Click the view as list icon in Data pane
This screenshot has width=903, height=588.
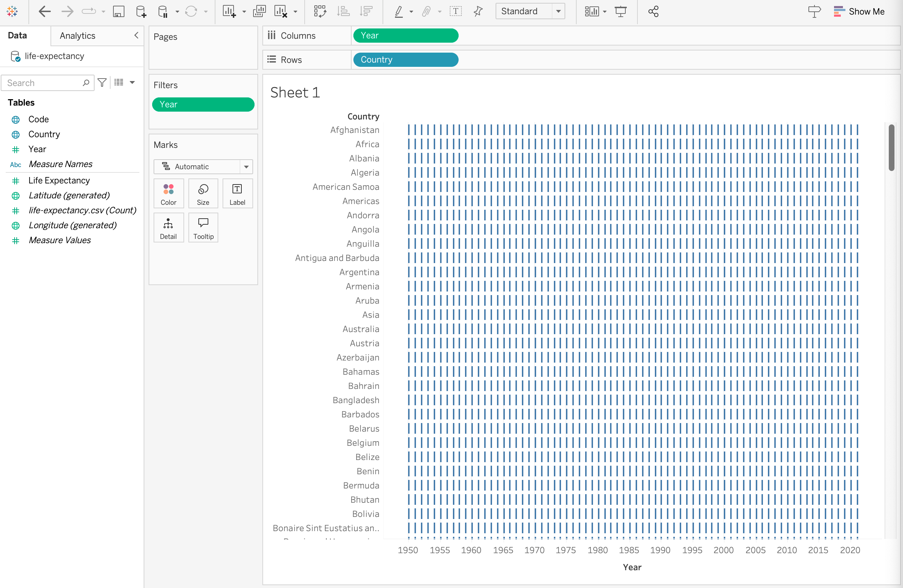pyautogui.click(x=119, y=82)
